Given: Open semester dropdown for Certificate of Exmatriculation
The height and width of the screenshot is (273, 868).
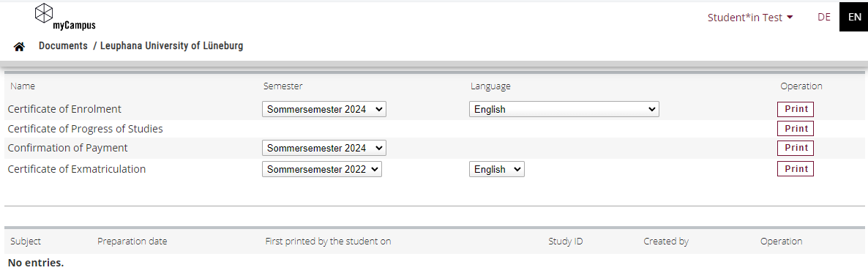Looking at the screenshot, I should point(321,169).
